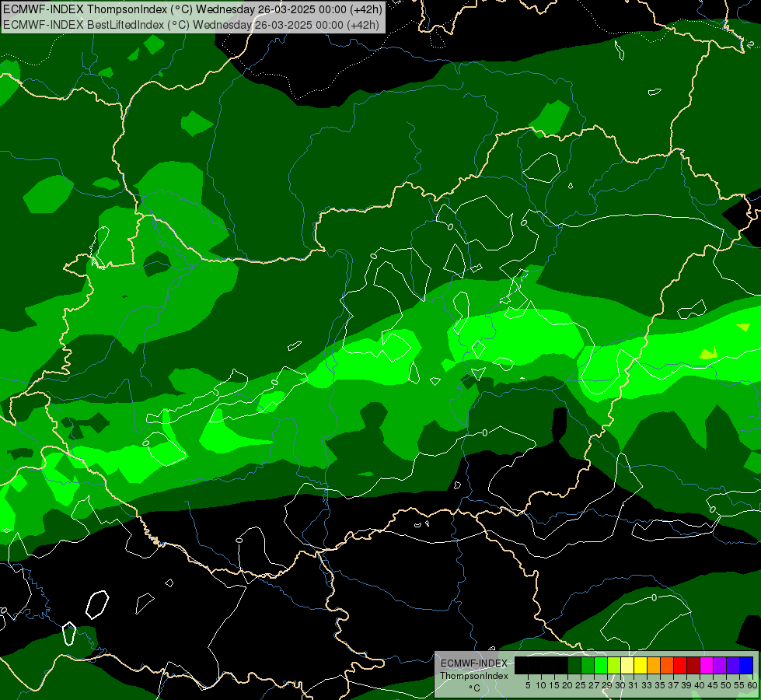This screenshot has width=761, height=700.
Task: Click the legend tick value 30
Action: [x=621, y=685]
